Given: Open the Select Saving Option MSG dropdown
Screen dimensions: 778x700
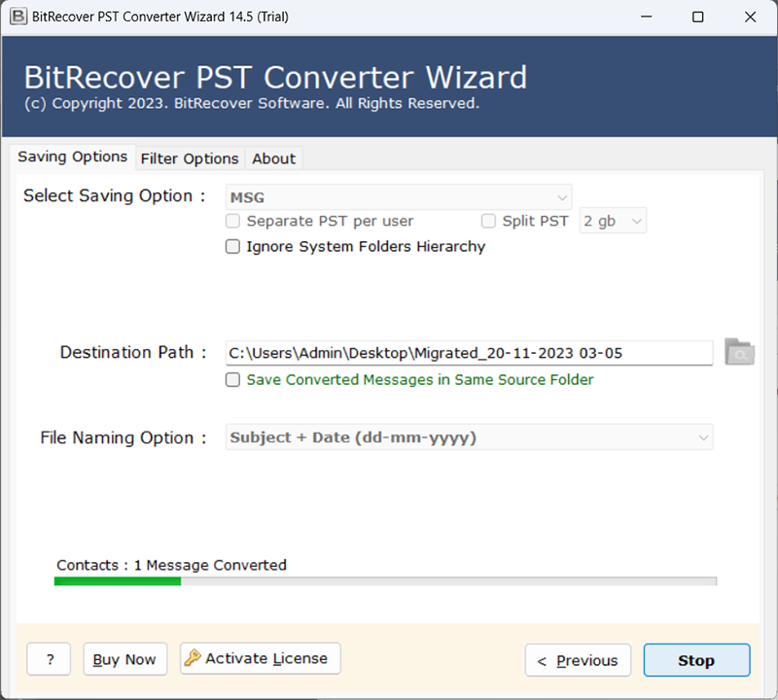Looking at the screenshot, I should point(399,197).
